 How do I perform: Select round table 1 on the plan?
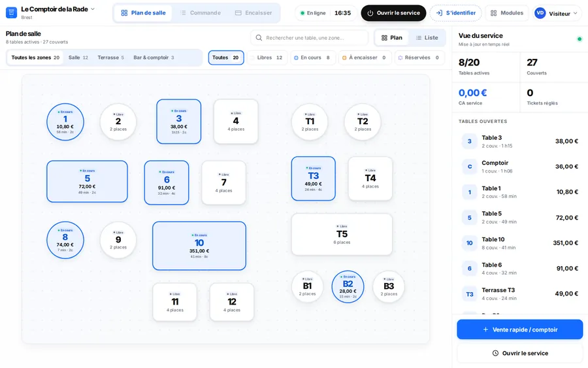(x=65, y=122)
